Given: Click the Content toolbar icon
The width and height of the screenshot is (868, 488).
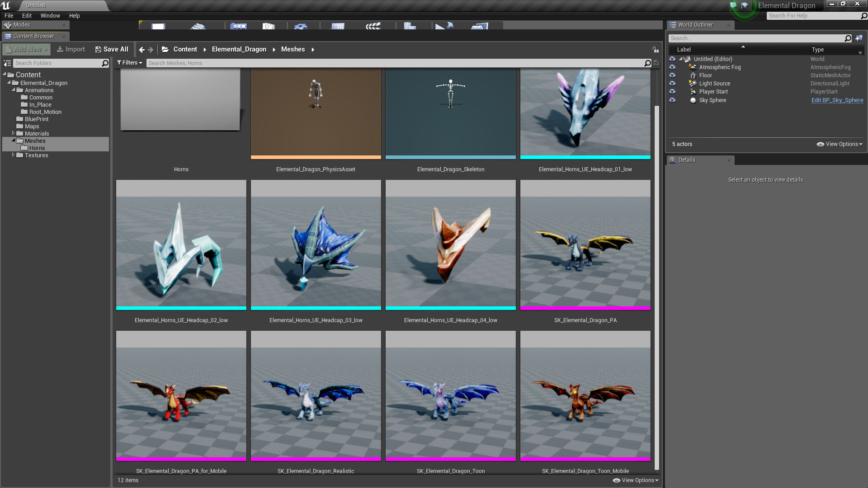Looking at the screenshot, I should pyautogui.click(x=239, y=26).
